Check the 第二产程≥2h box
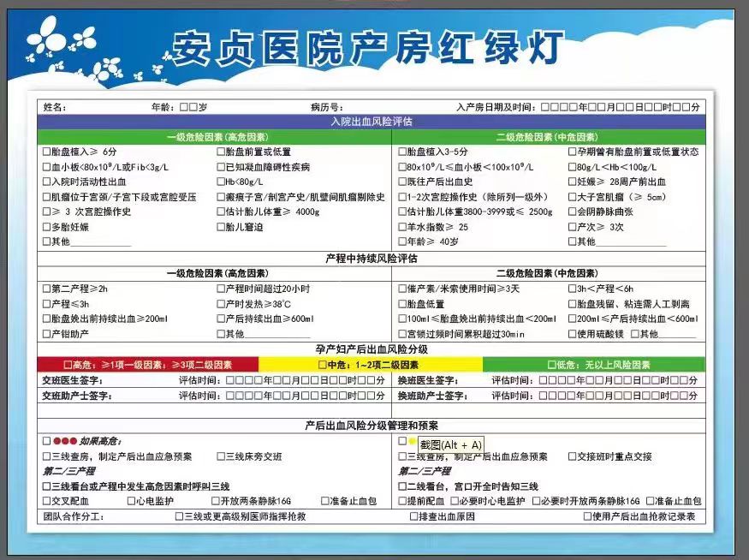 pos(46,289)
